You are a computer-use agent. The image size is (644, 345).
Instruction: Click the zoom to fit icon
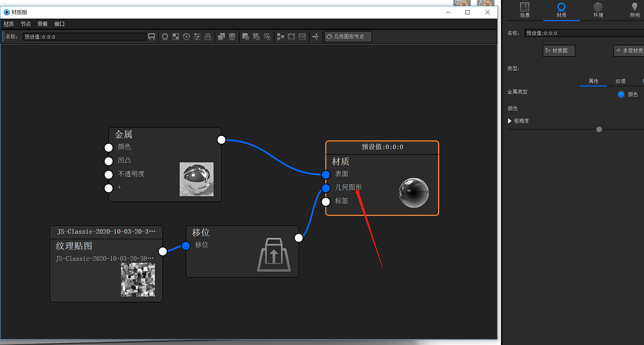pyautogui.click(x=291, y=37)
